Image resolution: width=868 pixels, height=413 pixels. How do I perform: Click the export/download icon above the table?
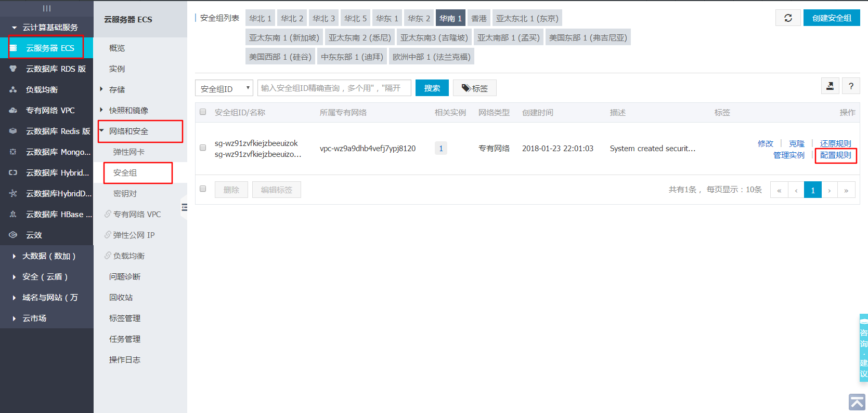pos(830,86)
